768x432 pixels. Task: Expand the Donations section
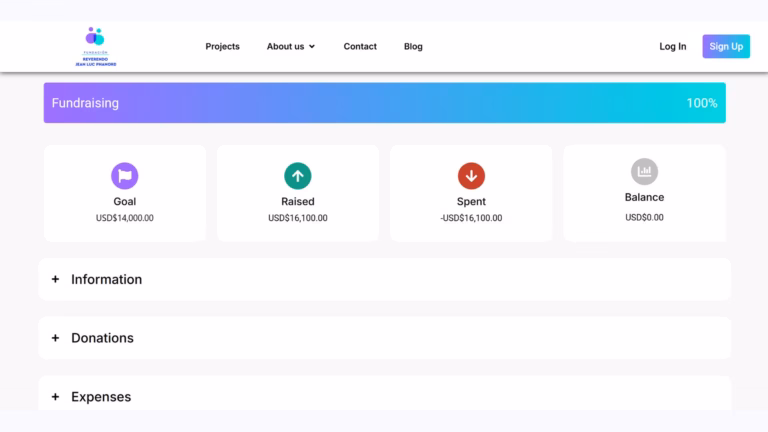coord(102,338)
